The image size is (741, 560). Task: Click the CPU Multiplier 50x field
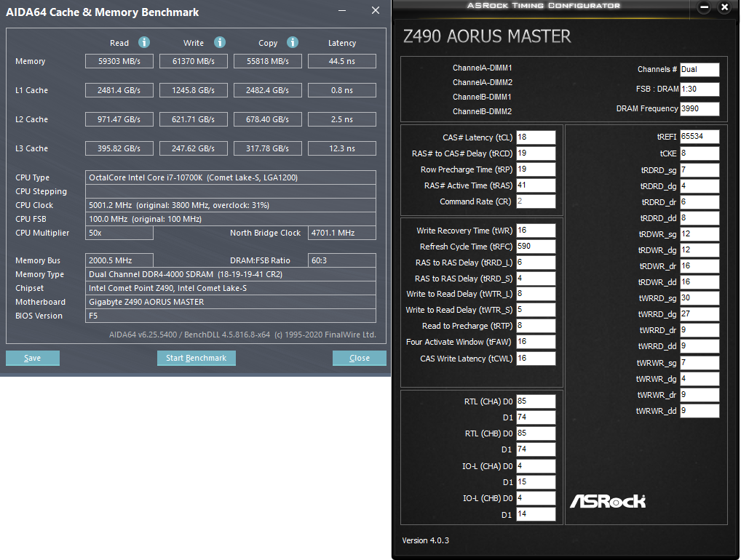[119, 233]
